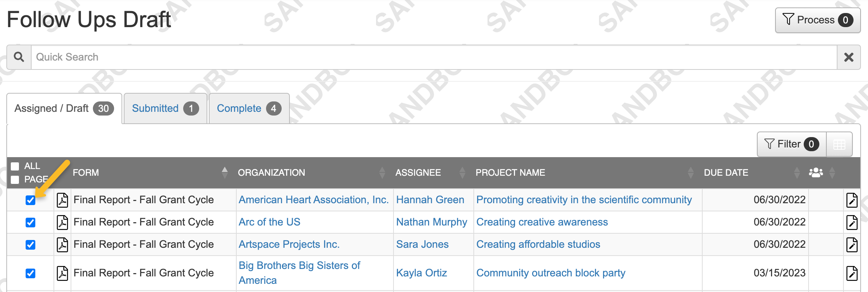Open PDF icon for Arc of the US row

62,222
